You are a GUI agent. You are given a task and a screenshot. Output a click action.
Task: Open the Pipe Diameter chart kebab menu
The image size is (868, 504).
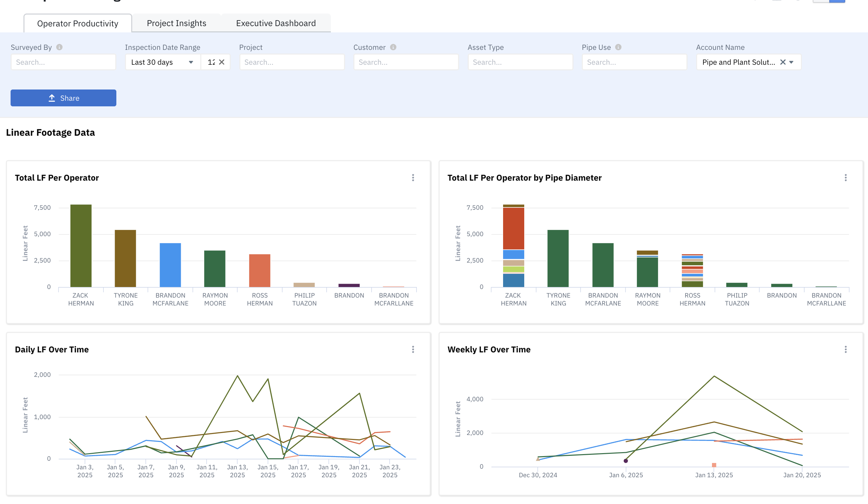click(846, 178)
